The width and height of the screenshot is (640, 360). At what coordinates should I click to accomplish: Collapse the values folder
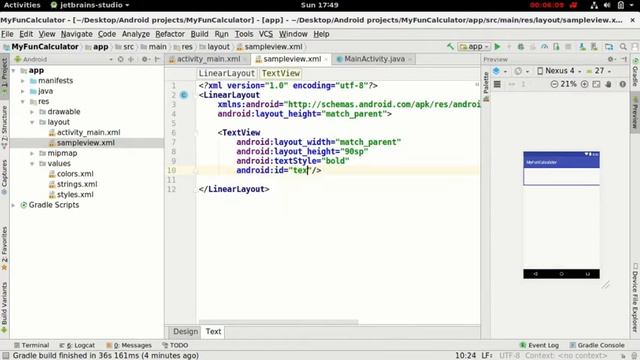coord(32,164)
